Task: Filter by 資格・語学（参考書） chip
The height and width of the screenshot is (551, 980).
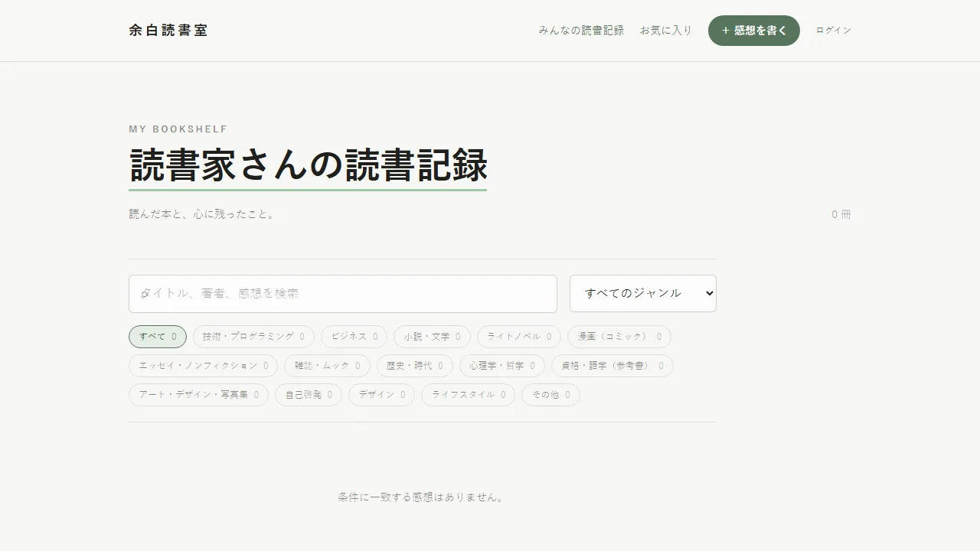Action: point(612,366)
